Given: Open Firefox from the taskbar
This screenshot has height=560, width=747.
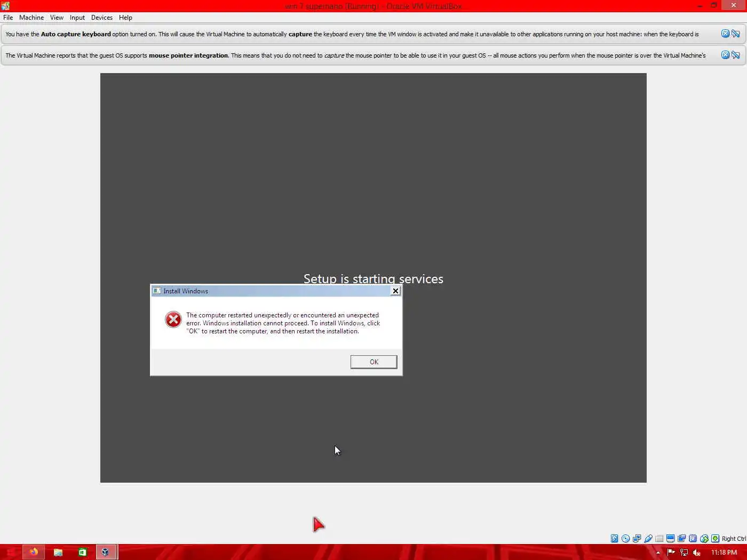Looking at the screenshot, I should 33,552.
